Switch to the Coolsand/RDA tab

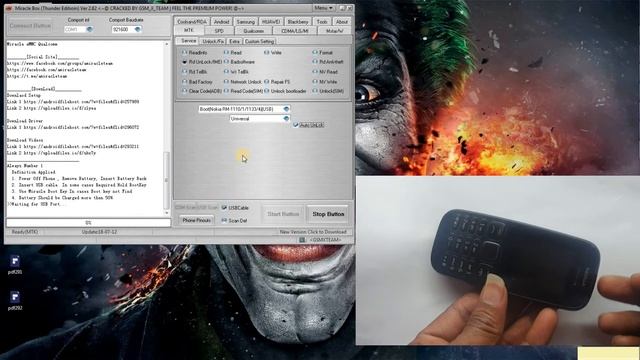[x=192, y=22]
